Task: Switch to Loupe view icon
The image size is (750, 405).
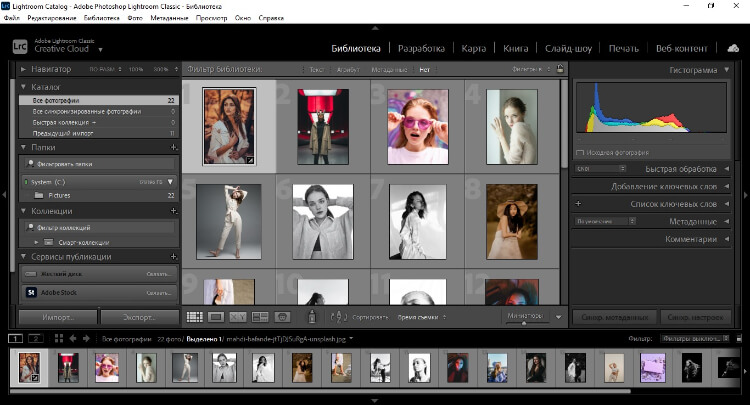Action: pos(216,316)
